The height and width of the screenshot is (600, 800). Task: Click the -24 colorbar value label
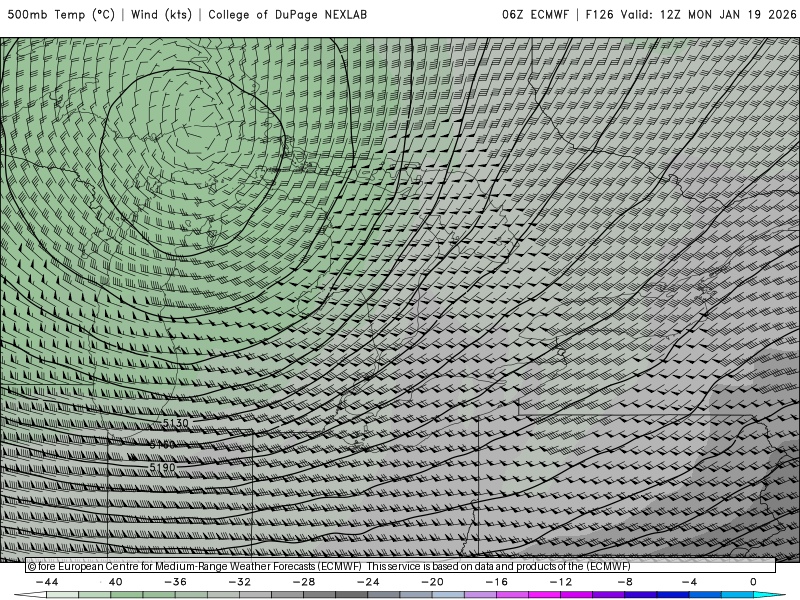[x=368, y=582]
